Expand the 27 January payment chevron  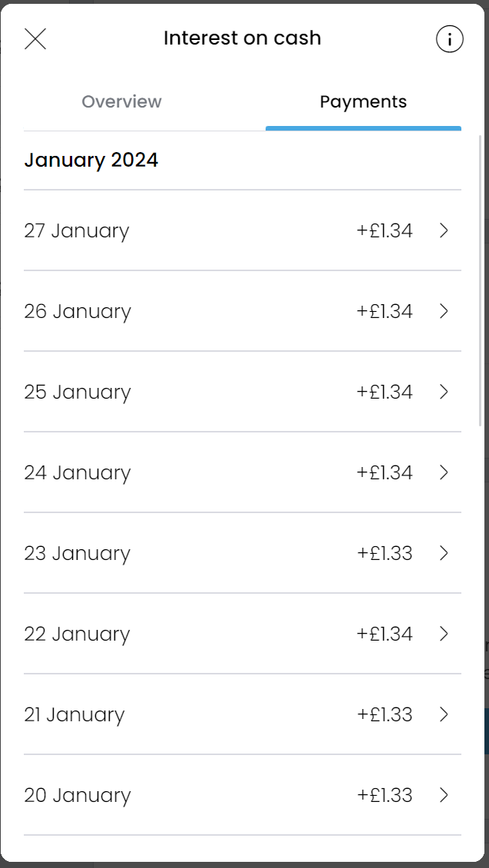tap(444, 230)
